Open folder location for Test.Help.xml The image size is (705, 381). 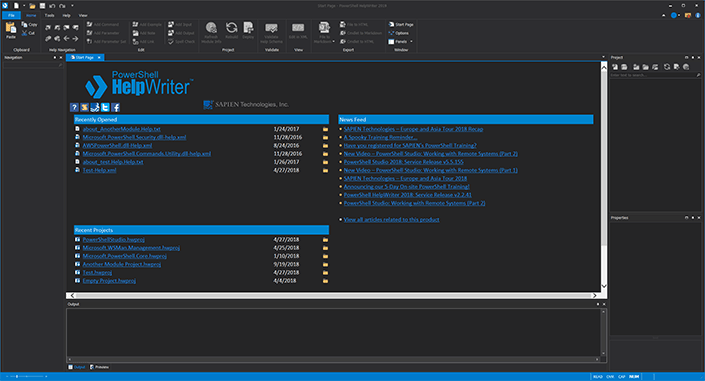(x=325, y=170)
